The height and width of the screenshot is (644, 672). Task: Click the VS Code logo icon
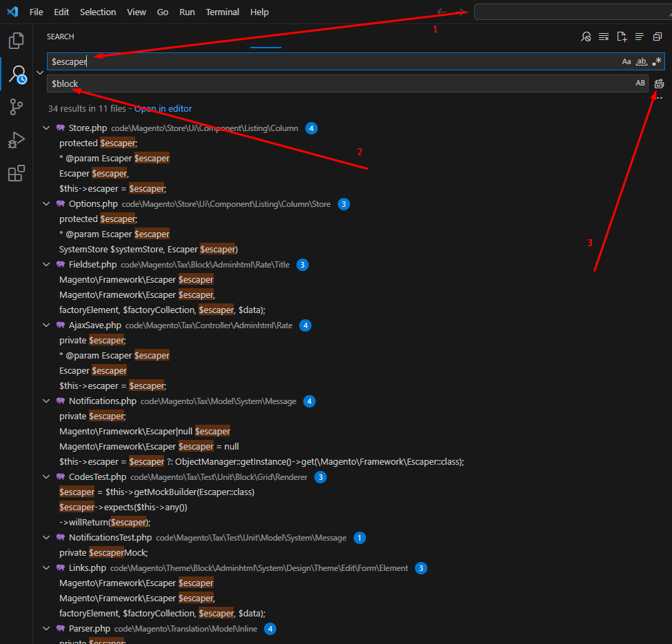point(12,12)
